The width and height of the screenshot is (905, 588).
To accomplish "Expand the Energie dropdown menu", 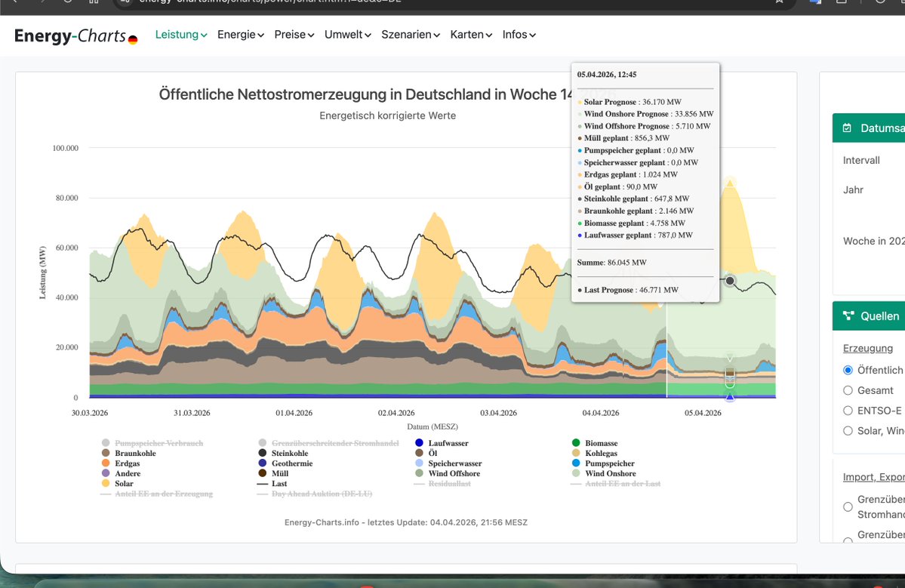I will [241, 35].
